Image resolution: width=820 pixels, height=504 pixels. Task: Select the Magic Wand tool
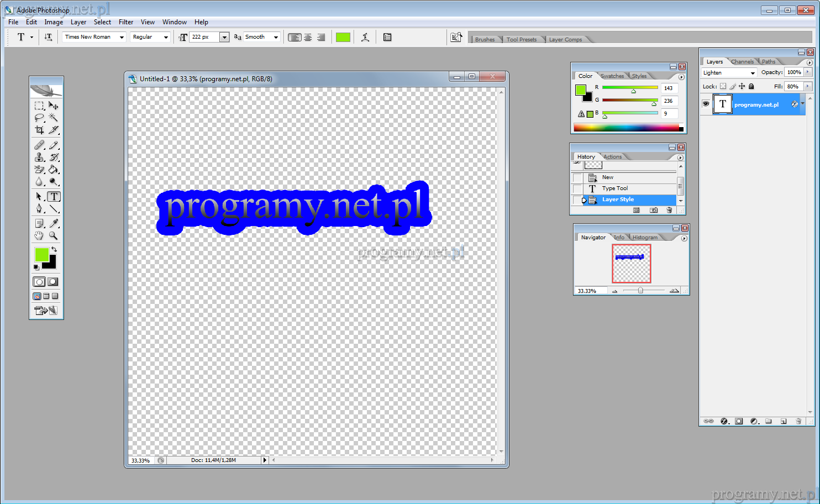click(x=54, y=118)
